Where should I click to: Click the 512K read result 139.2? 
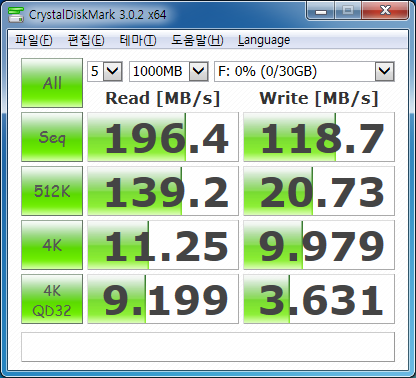coord(163,191)
